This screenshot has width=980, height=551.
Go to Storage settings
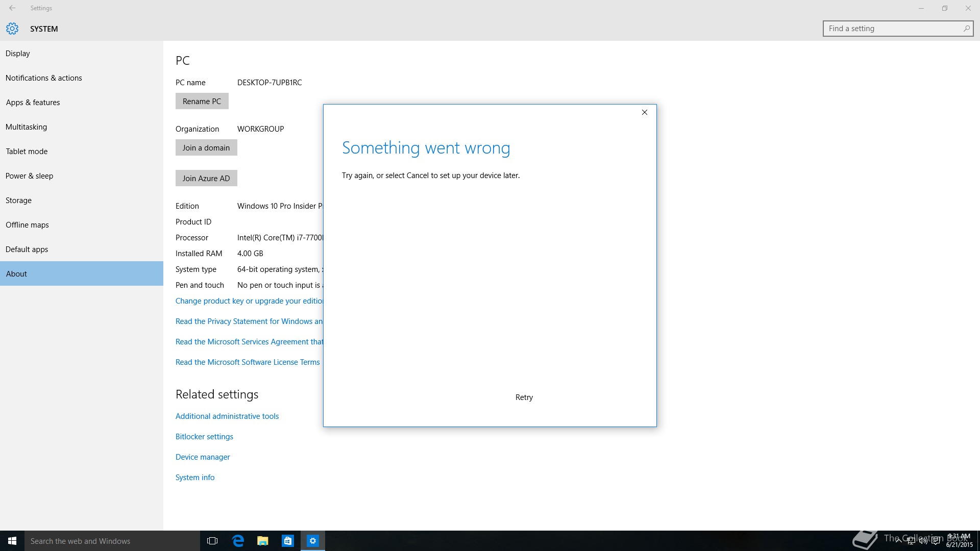[82, 200]
